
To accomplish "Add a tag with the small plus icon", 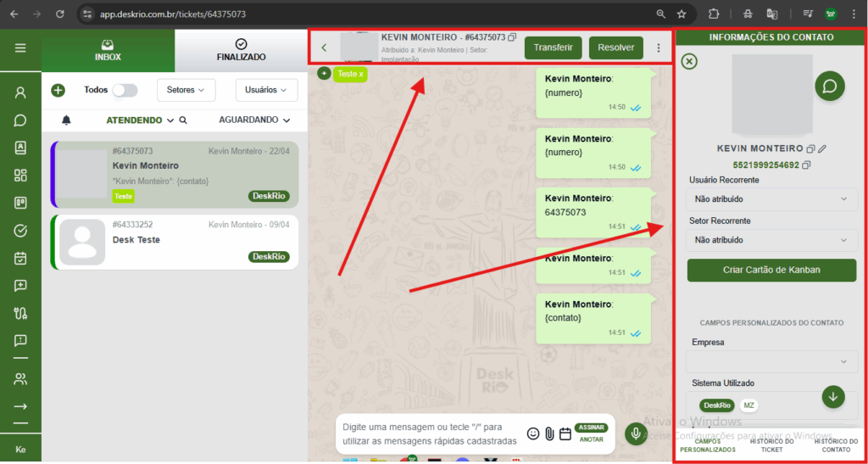I will pyautogui.click(x=325, y=73).
